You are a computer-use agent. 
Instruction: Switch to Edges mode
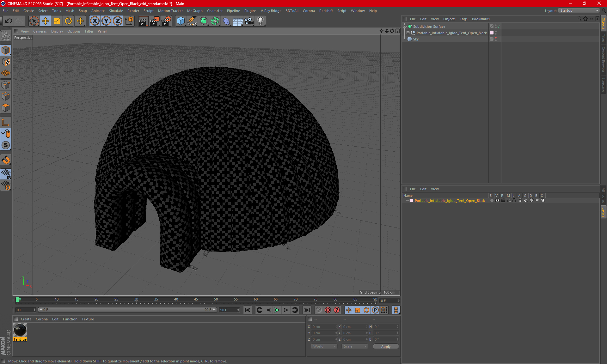[x=6, y=96]
